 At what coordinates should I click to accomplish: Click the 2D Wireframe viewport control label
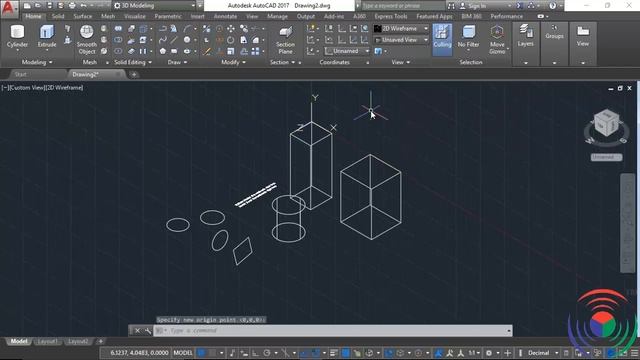pyautogui.click(x=64, y=87)
